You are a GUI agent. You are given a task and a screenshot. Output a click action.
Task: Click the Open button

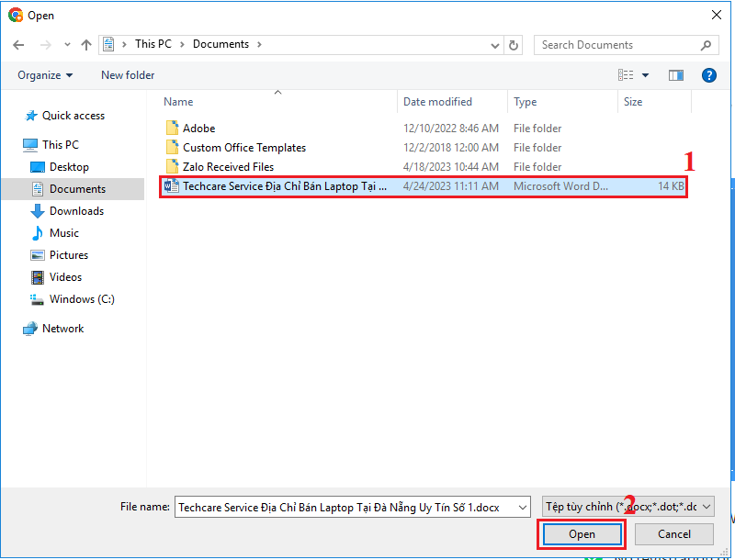582,534
